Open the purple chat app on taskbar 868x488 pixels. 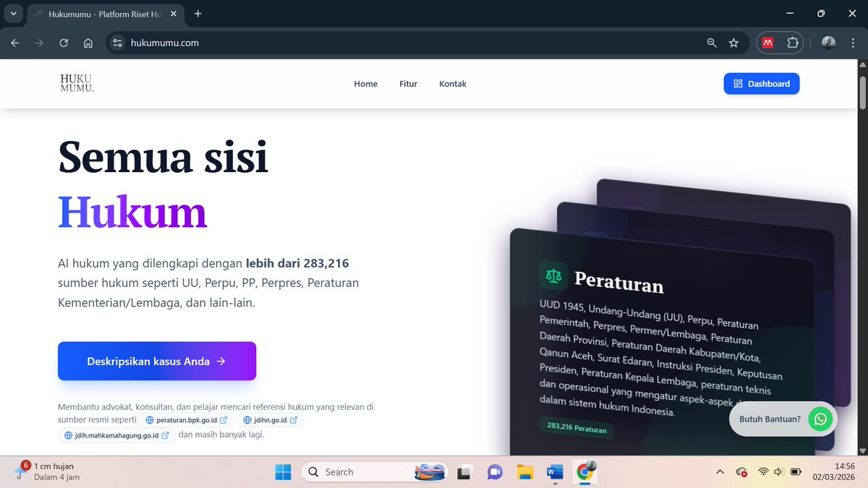(495, 472)
